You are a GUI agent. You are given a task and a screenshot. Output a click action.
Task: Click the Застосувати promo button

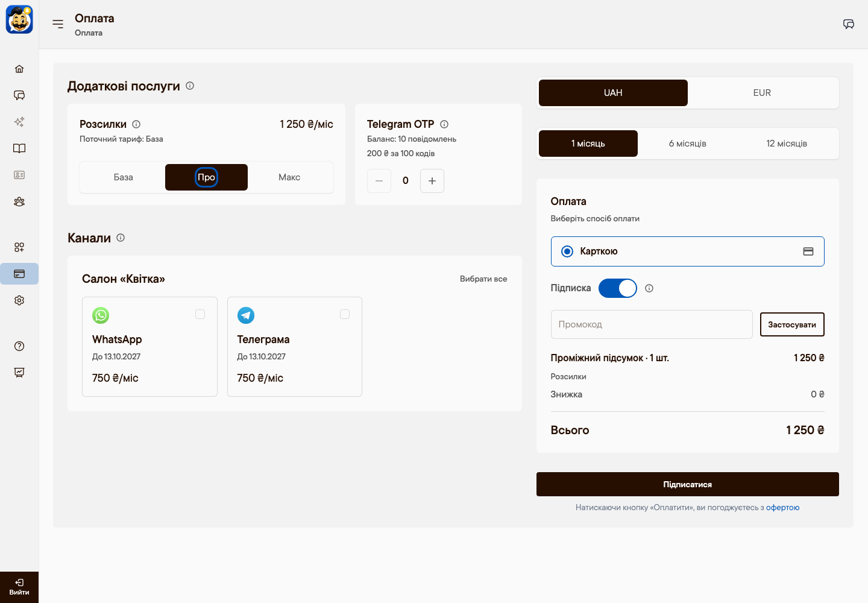(x=792, y=324)
